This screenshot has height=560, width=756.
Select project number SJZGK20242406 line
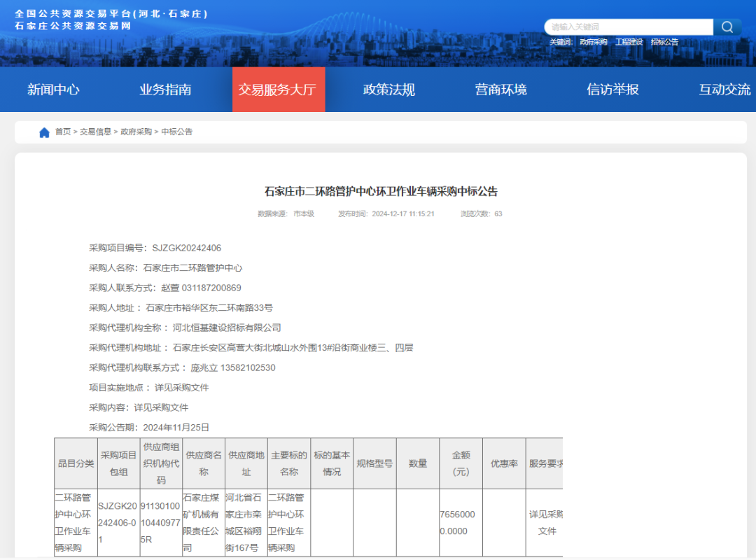[155, 248]
